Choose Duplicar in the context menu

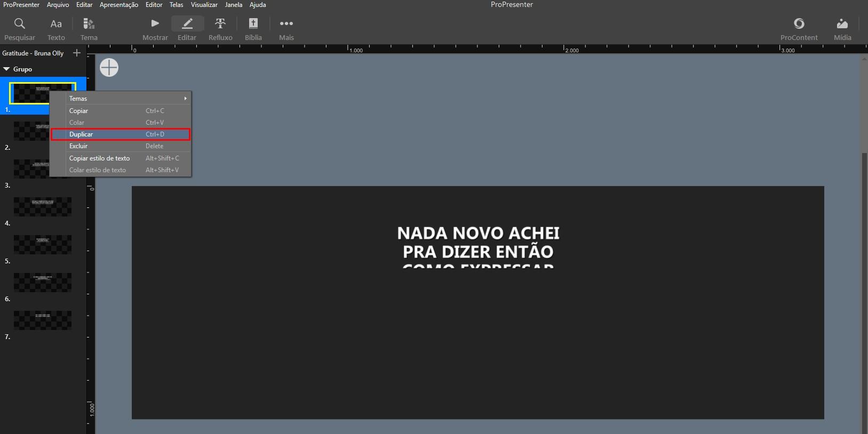point(121,134)
